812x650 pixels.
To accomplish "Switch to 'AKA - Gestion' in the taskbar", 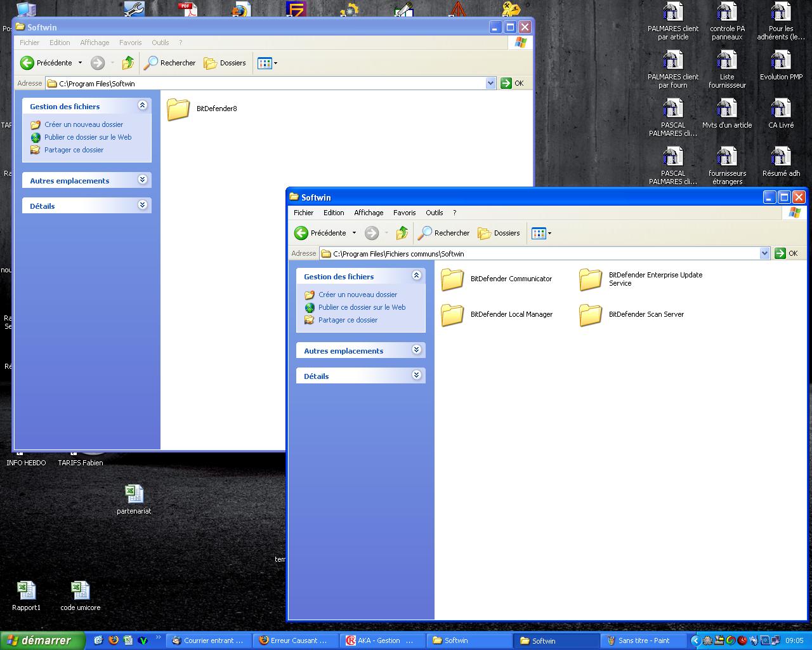I will [x=383, y=640].
